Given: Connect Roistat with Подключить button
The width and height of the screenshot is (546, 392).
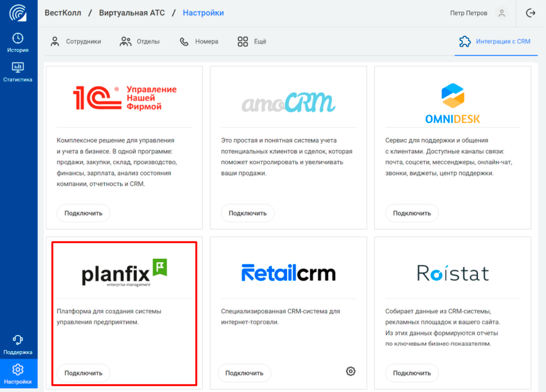Looking at the screenshot, I should pyautogui.click(x=412, y=373).
